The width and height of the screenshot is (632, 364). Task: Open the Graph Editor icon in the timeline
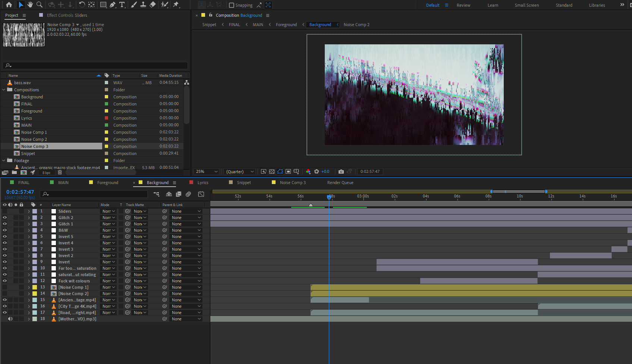pyautogui.click(x=201, y=194)
